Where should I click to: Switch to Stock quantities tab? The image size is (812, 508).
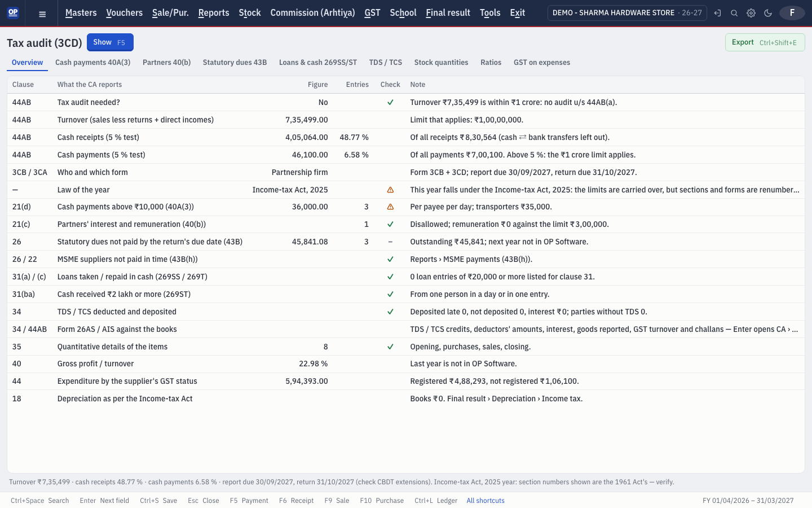click(442, 63)
